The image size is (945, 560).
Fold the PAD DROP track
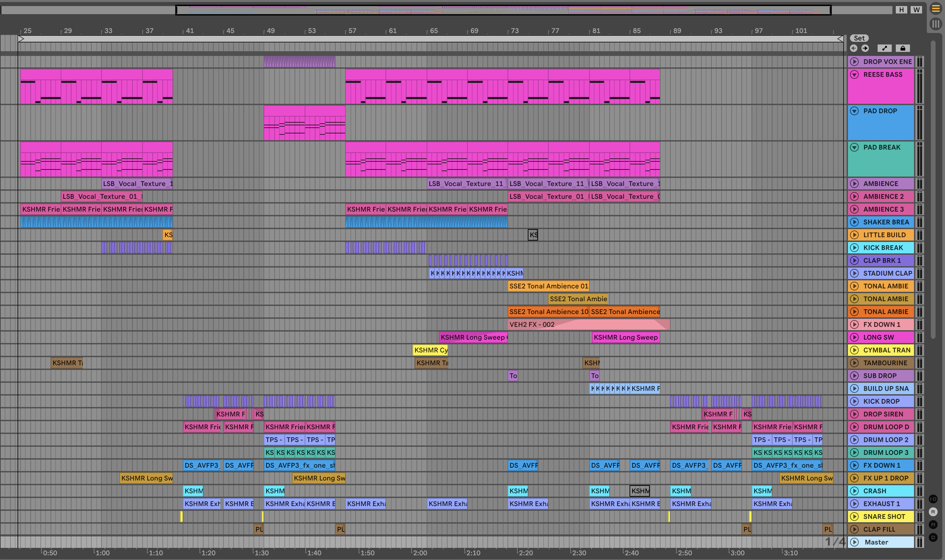[x=854, y=111]
